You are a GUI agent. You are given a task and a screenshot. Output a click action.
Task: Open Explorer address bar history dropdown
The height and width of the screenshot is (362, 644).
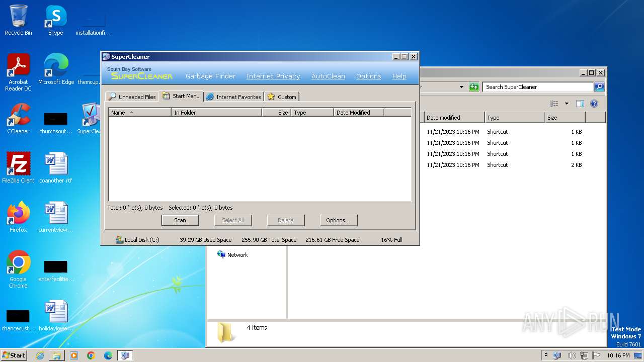461,87
